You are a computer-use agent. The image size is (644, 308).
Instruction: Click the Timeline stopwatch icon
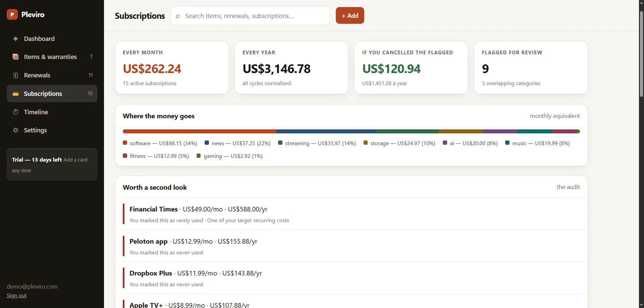pos(15,112)
